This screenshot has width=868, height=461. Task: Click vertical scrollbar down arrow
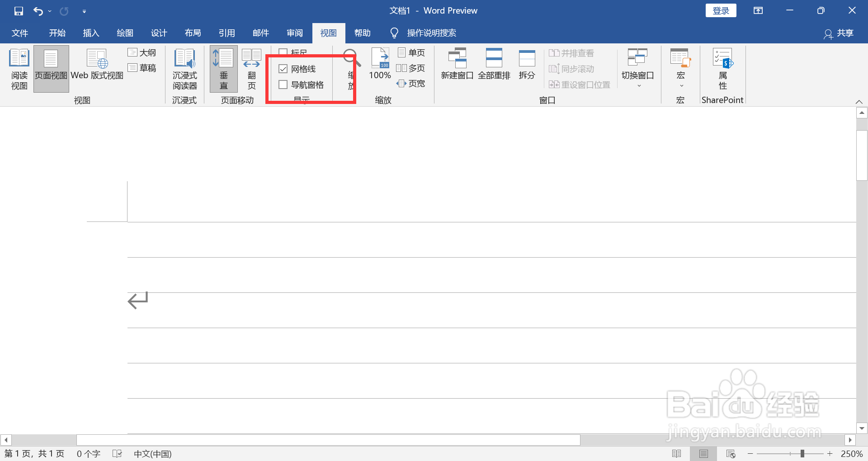[x=862, y=428]
